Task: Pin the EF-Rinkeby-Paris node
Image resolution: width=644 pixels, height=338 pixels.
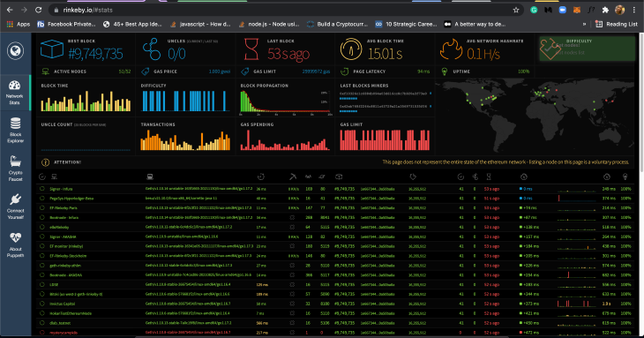Action: point(41,207)
